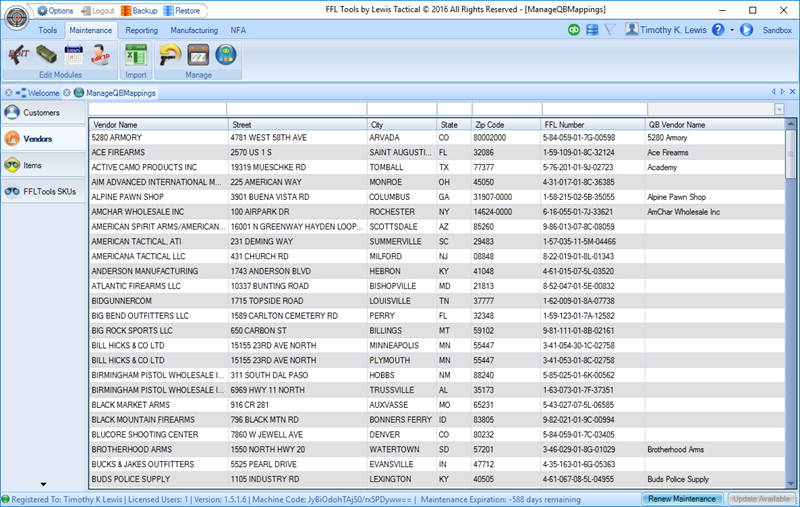The image size is (800, 507).
Task: Click the Timothy K. Lewis user icon
Action: point(631,30)
